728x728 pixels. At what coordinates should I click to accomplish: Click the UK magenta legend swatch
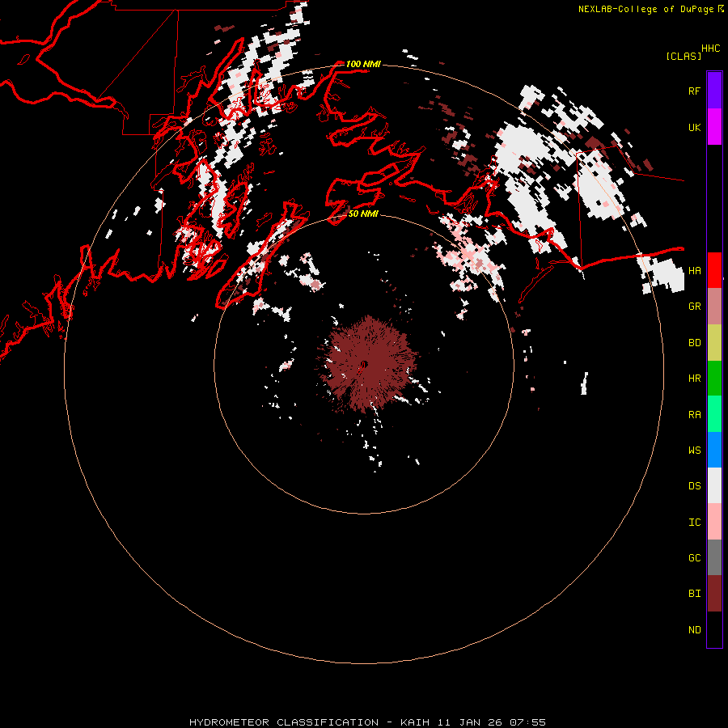714,127
